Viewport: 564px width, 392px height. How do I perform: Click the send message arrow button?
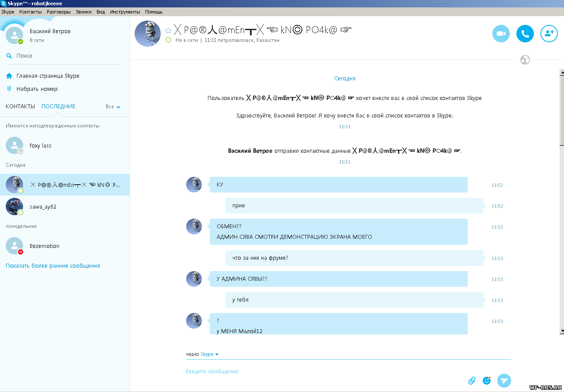(x=504, y=381)
